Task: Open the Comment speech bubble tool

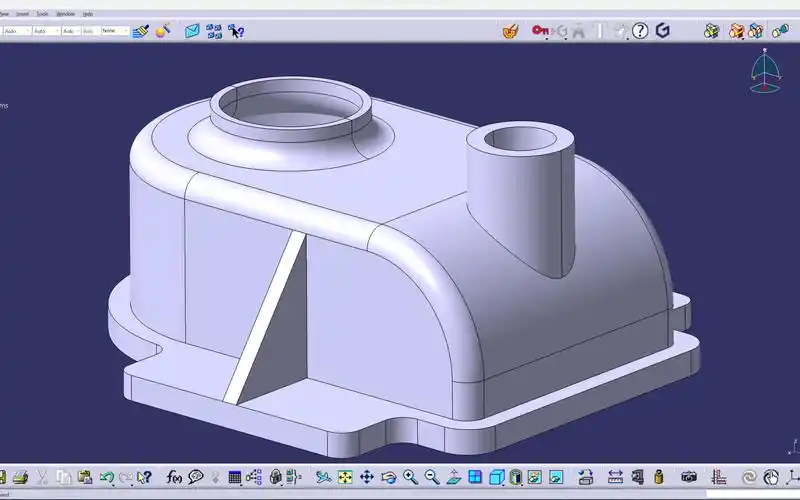Action: [x=196, y=477]
